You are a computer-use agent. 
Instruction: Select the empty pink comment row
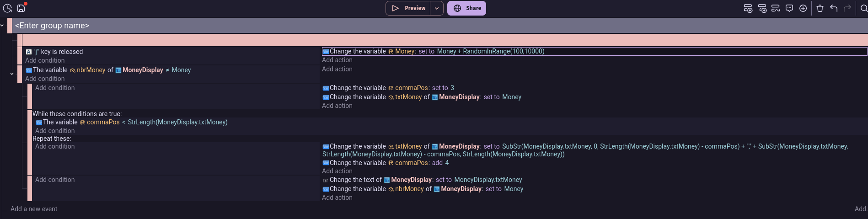coord(445,40)
